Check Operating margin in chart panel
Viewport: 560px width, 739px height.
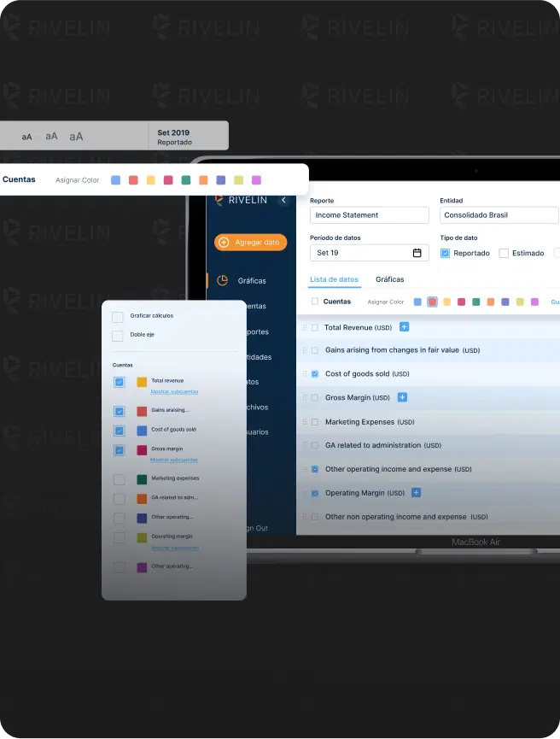click(x=120, y=537)
